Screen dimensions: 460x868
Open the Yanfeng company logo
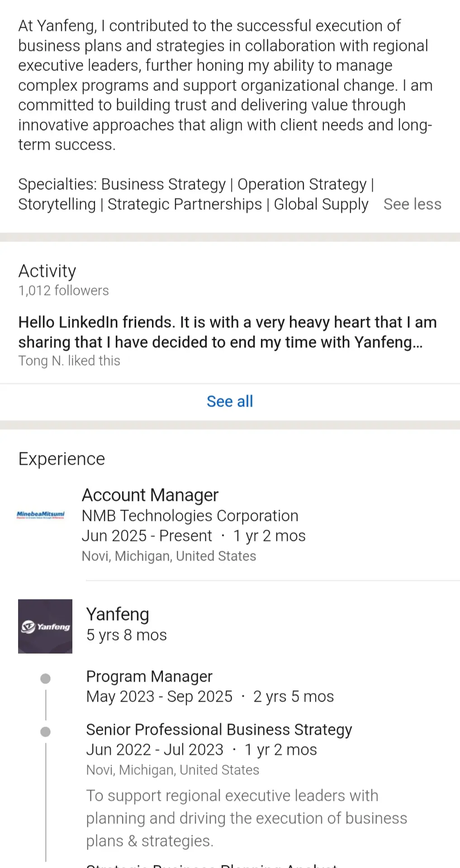[x=45, y=626]
